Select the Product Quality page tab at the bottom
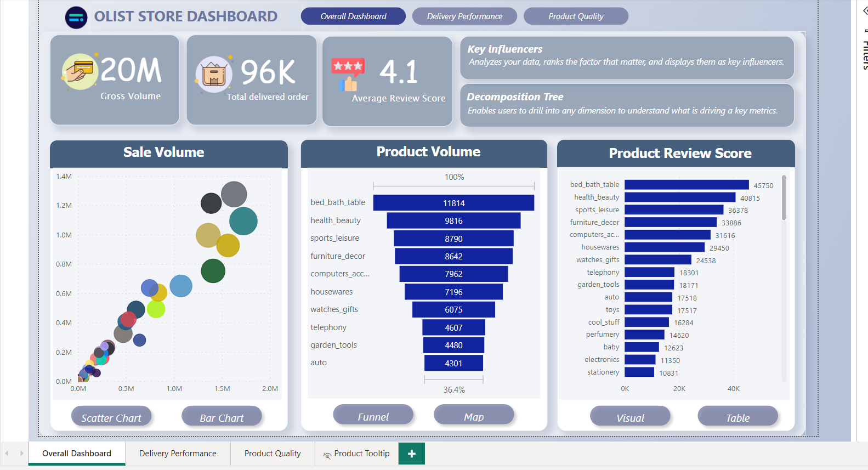 (273, 454)
